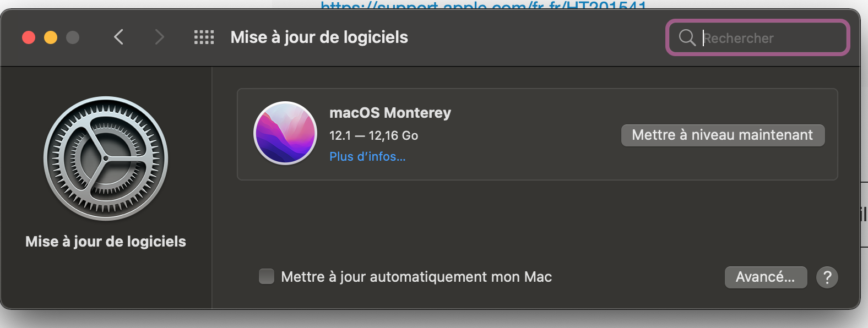Show all preferences with the grid icon
The image size is (868, 328).
[204, 37]
